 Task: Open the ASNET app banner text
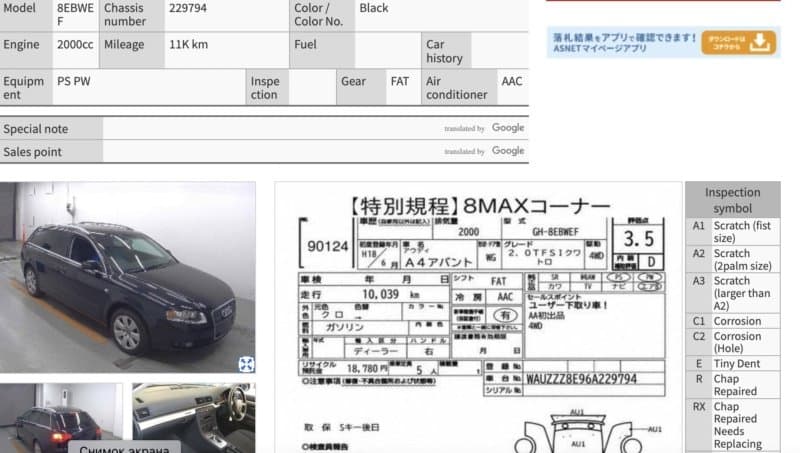pos(624,42)
